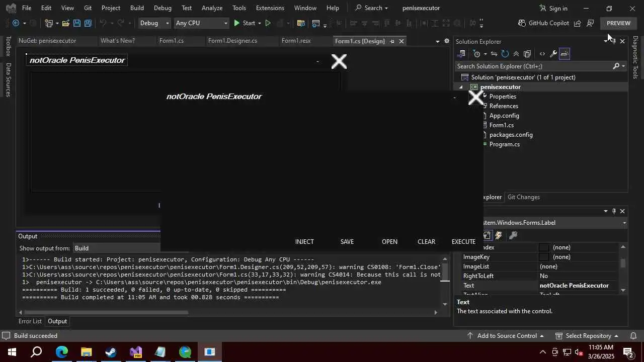Toggle Preview Selected Items icon
644x362 pixels.
565,54
